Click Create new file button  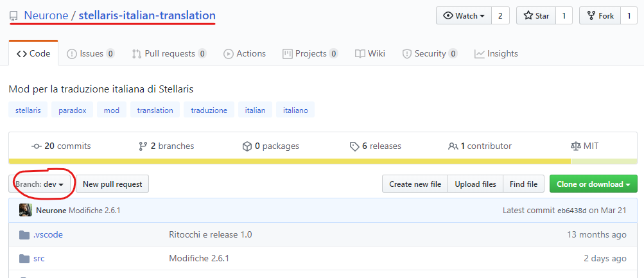(x=415, y=184)
